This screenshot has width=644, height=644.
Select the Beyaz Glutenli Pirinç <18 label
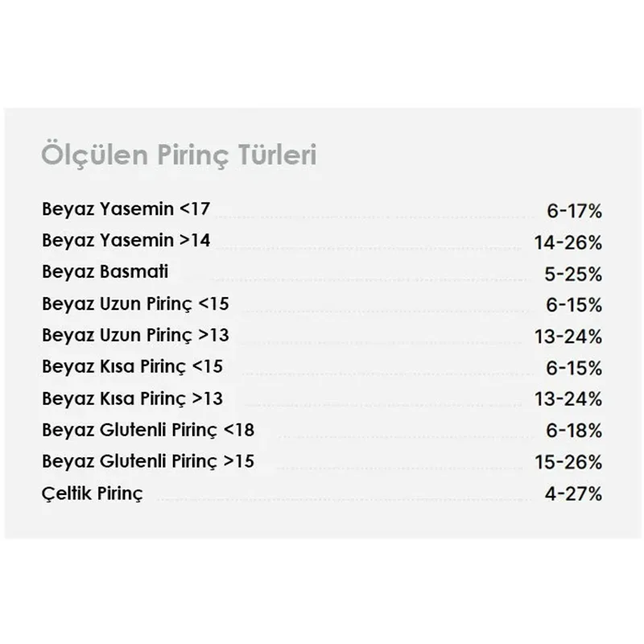148,431
